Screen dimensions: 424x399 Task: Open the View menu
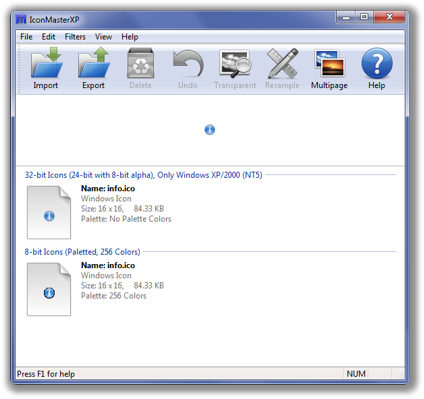tap(103, 37)
